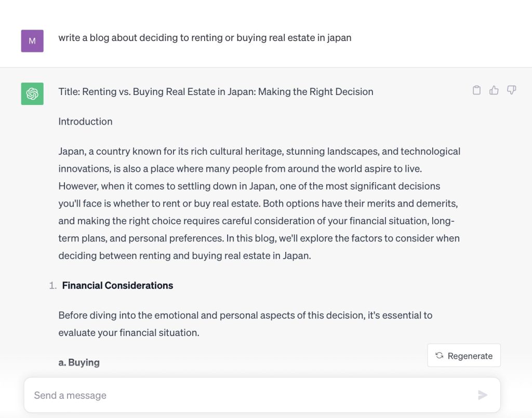Click the 'Send a message' placeholder text
Screen dimensions: 532x418
pos(70,395)
